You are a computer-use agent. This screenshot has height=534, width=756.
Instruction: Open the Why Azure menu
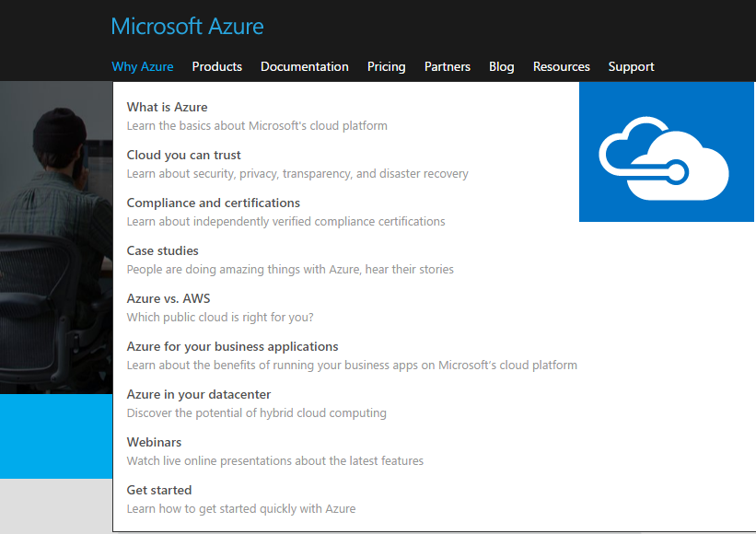(x=143, y=66)
